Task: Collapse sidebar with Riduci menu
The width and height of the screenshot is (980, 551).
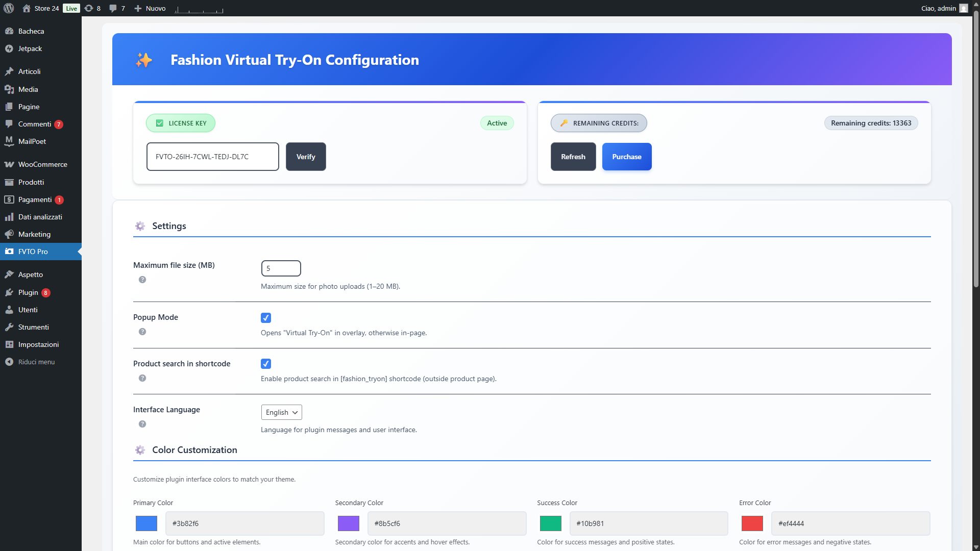Action: tap(36, 362)
